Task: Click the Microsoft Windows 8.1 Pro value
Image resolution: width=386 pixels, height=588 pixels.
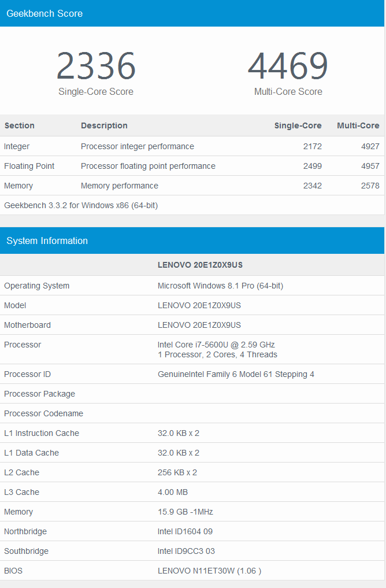Action: pos(220,286)
